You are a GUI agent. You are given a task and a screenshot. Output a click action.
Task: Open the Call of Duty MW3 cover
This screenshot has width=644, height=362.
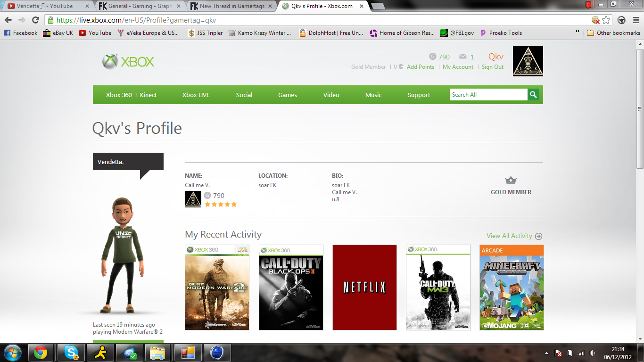[438, 288]
